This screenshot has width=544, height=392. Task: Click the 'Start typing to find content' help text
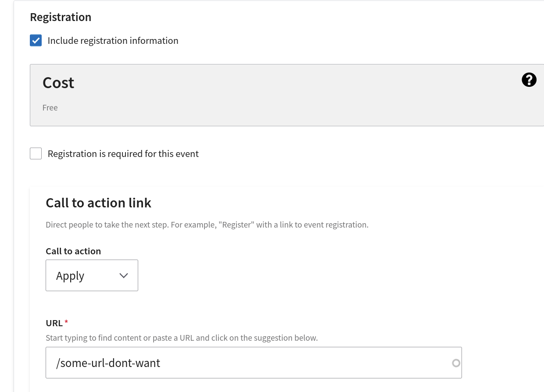pos(182,338)
